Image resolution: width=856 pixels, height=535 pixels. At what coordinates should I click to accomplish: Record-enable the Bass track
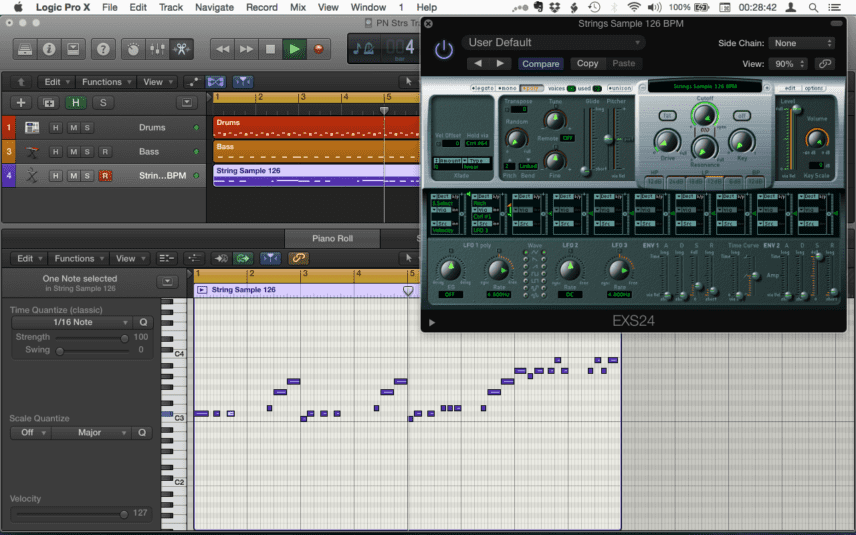pyautogui.click(x=104, y=151)
